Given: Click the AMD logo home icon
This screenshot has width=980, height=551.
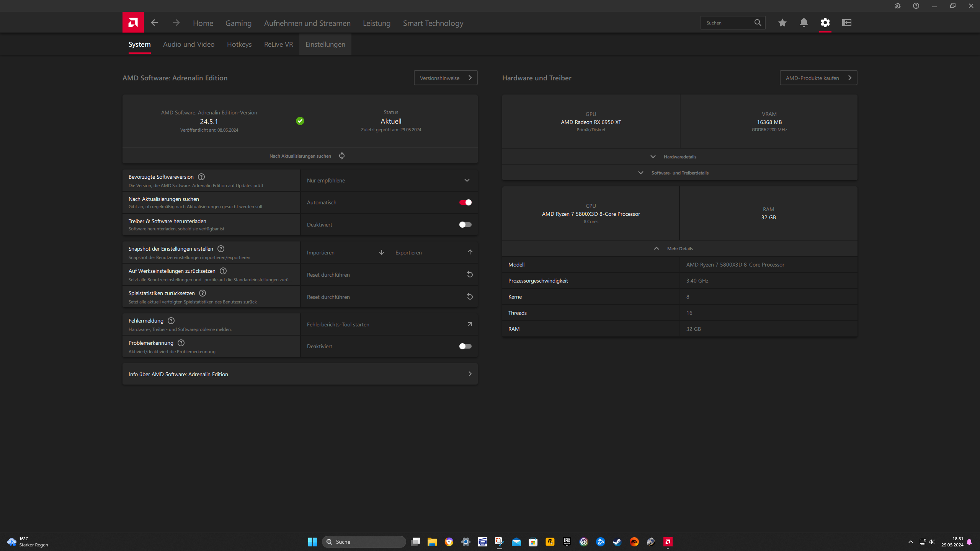Looking at the screenshot, I should coord(133,23).
